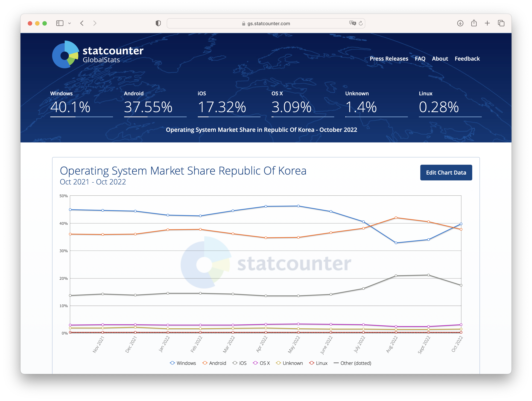The width and height of the screenshot is (532, 401).
Task: Toggle iOS series in chart legend
Action: (x=239, y=363)
